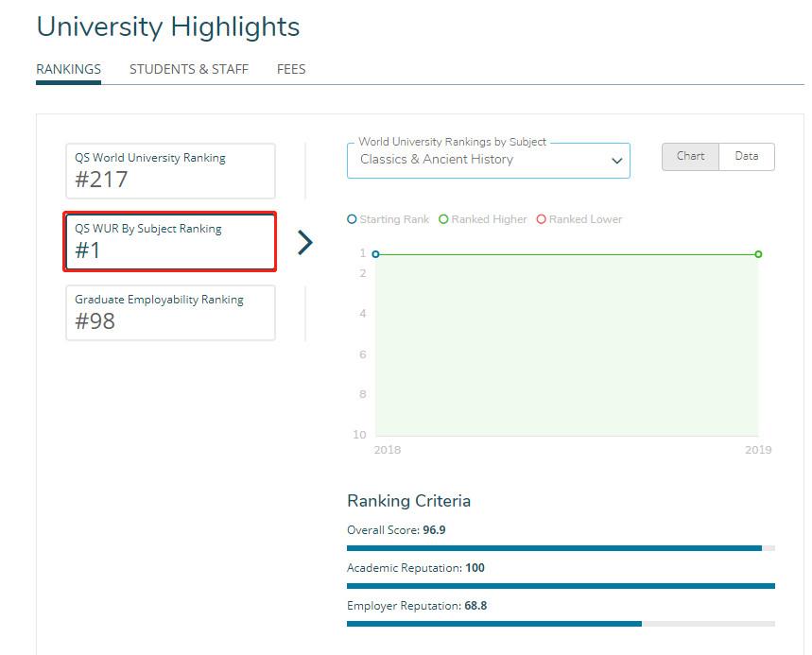Select the QS WUR By Subject Ranking card
Viewport: 812px width, 655px height.
(x=170, y=242)
